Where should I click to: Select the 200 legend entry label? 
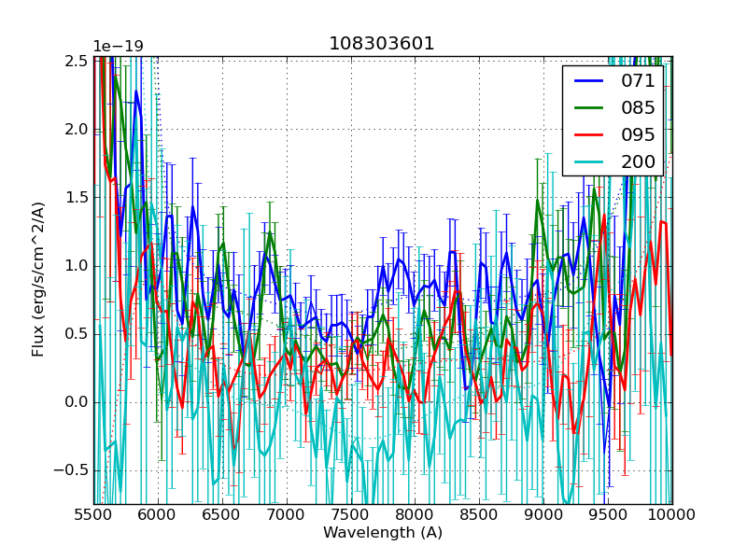pyautogui.click(x=638, y=161)
